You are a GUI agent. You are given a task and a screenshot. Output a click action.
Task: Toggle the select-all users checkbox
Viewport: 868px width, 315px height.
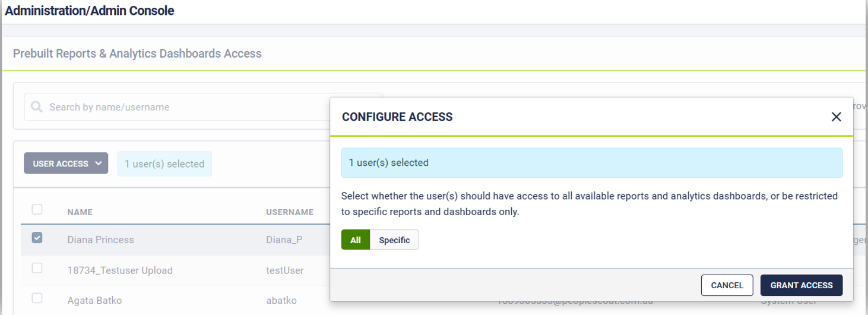tap(37, 209)
